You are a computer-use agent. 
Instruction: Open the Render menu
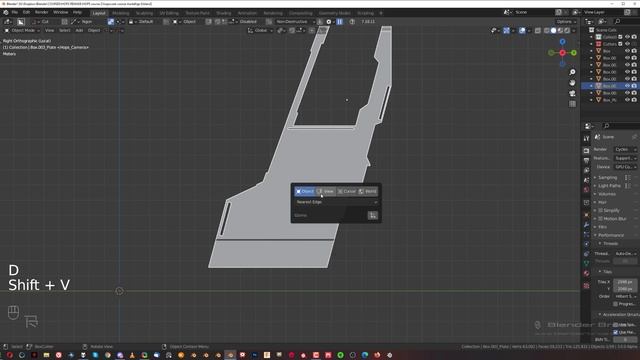[x=41, y=13]
